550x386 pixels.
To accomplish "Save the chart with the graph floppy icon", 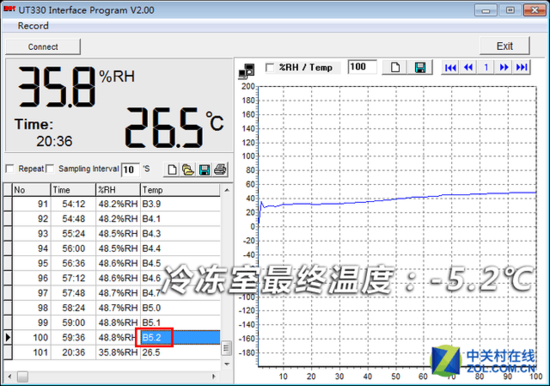I will click(x=420, y=67).
